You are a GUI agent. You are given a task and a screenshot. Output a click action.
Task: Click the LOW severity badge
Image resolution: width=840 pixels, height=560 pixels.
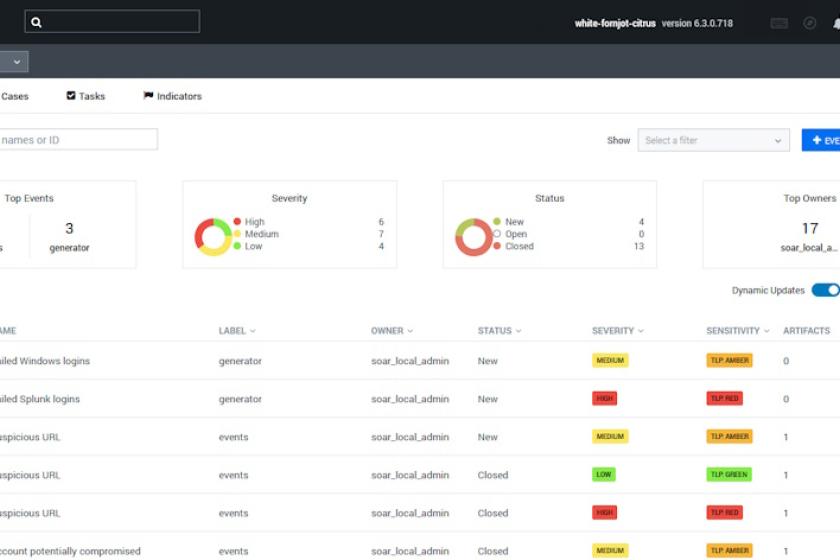[x=604, y=475]
